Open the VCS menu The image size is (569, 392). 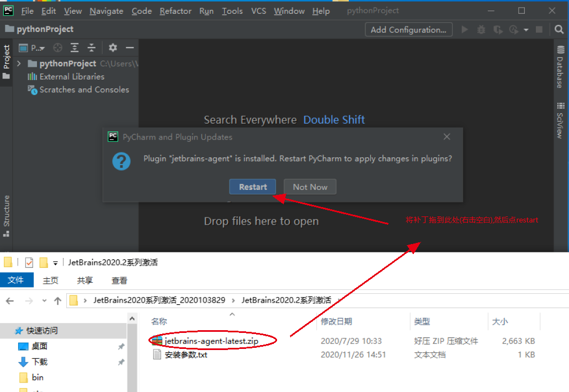click(x=258, y=11)
